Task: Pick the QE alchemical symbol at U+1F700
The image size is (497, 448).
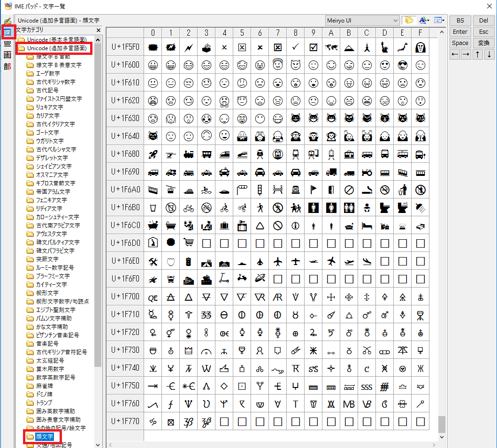Action: point(153,297)
